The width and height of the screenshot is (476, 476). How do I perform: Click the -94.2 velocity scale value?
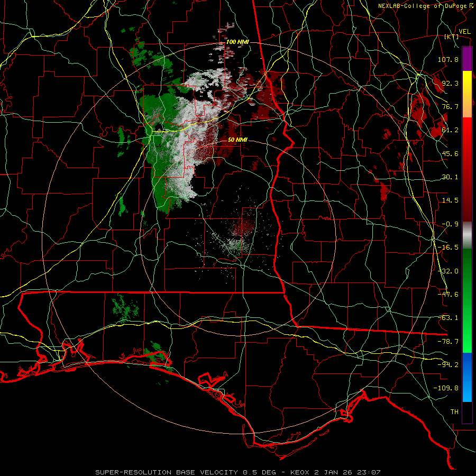(448, 365)
